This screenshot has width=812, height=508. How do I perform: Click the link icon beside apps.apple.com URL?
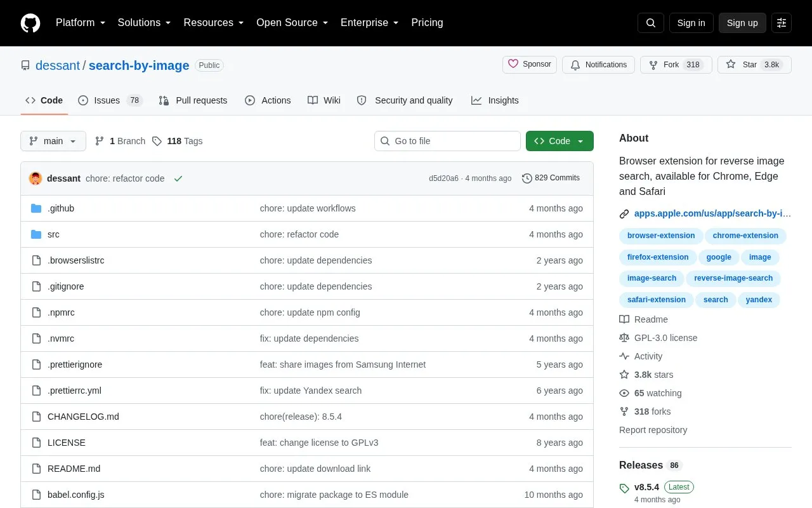click(x=624, y=214)
